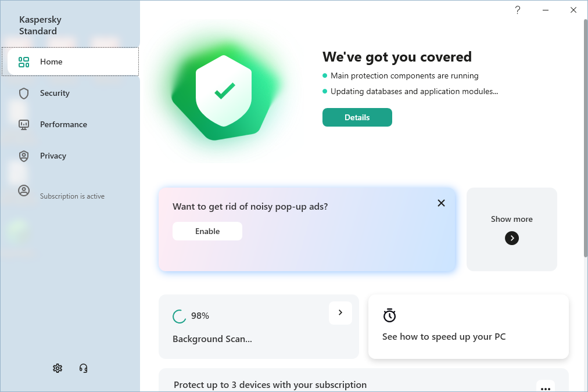588x392 pixels.
Task: Click the Privacy shield icon
Action: [24, 156]
